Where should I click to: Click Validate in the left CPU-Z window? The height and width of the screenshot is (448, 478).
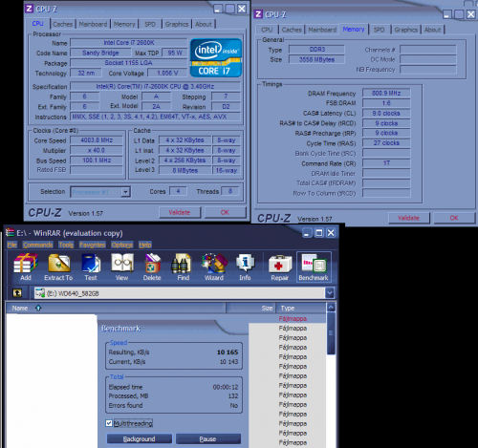tap(180, 212)
